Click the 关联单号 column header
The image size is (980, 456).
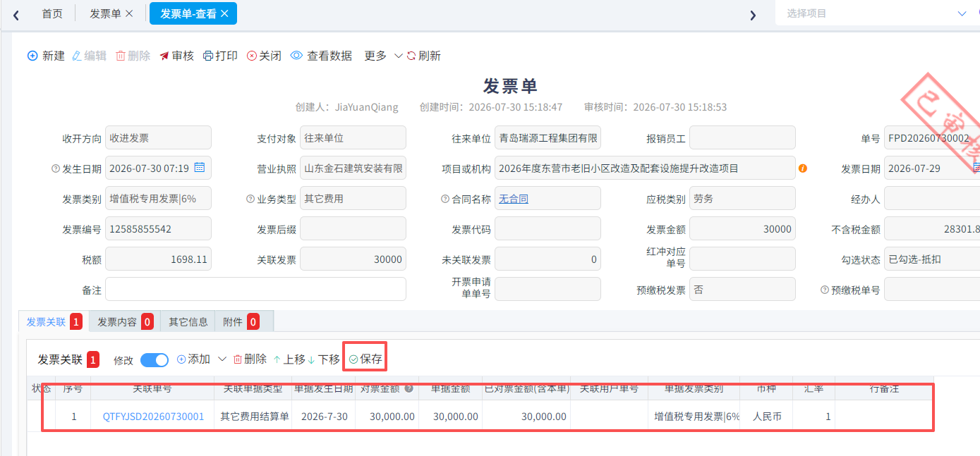(x=152, y=388)
